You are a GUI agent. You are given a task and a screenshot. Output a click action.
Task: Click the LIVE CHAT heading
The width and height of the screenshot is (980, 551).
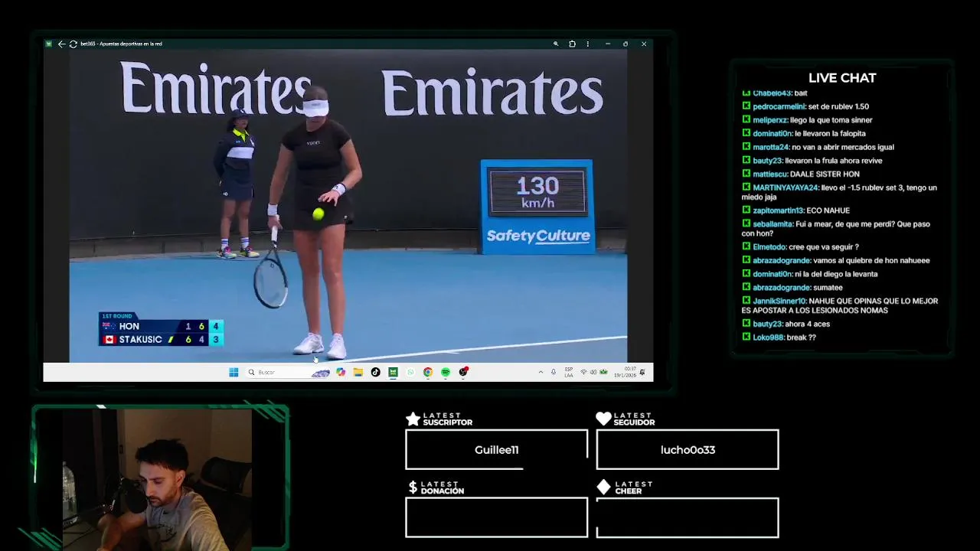click(842, 78)
